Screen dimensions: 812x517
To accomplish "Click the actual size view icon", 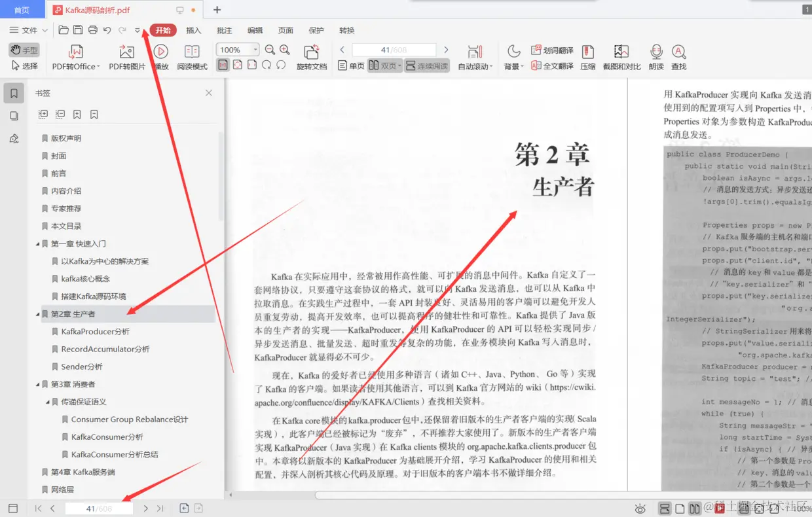I will point(223,65).
